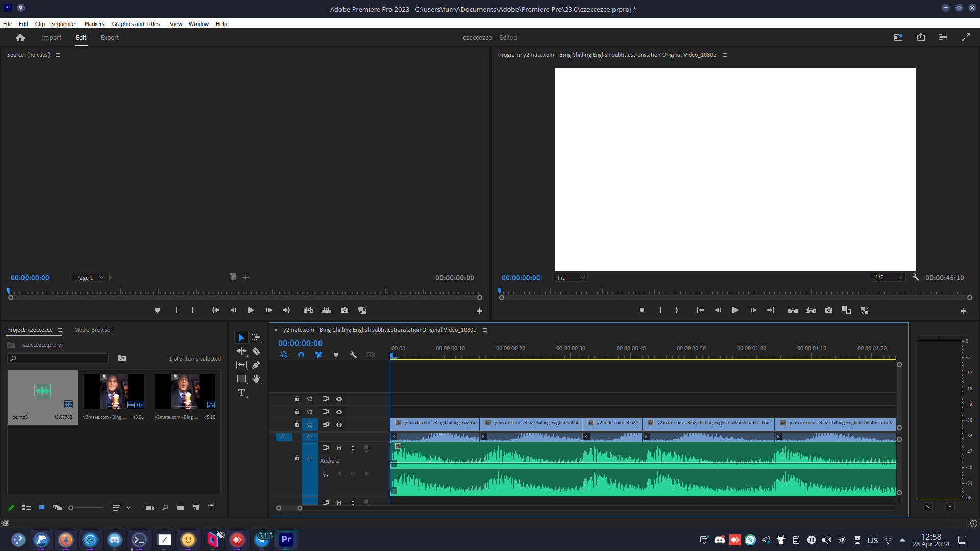The image size is (980, 551).
Task: Select the Selection tool arrow
Action: (x=241, y=337)
